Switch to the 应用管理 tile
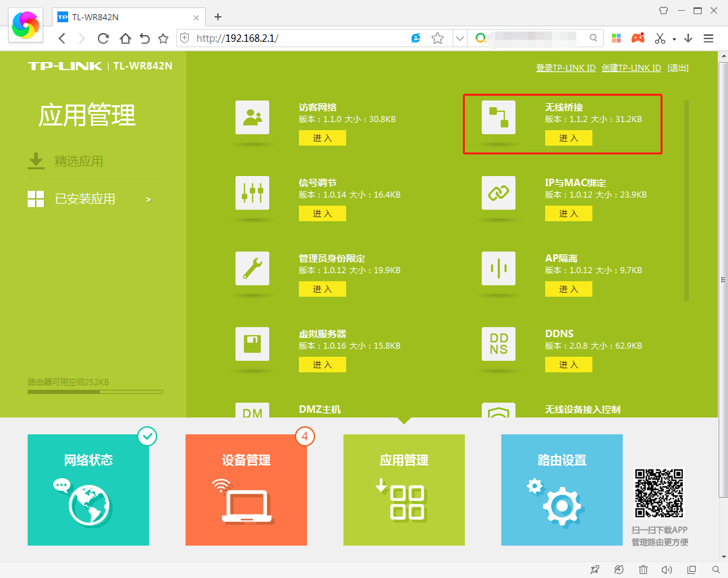This screenshot has width=728, height=578. tap(404, 490)
